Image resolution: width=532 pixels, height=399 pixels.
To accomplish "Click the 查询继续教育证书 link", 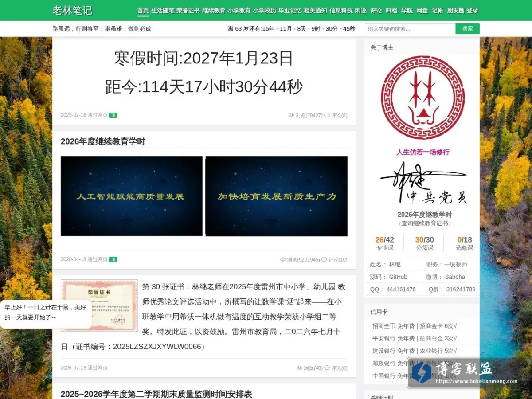I will click(x=425, y=223).
